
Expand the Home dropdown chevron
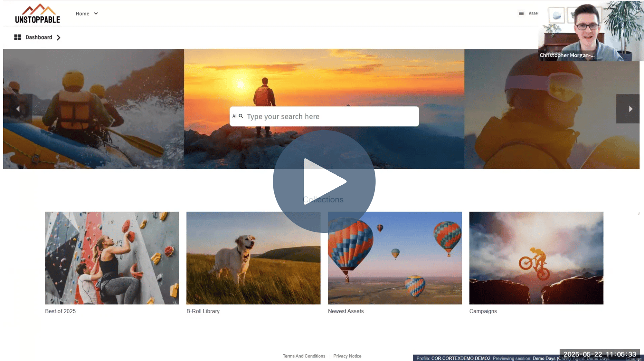[96, 14]
